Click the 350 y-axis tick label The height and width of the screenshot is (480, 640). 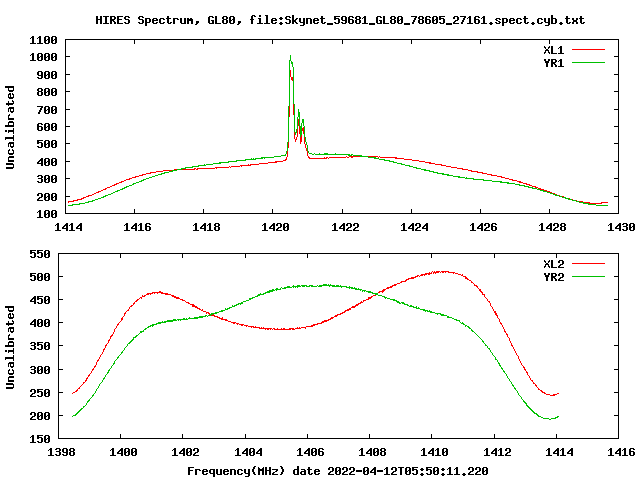pos(40,346)
